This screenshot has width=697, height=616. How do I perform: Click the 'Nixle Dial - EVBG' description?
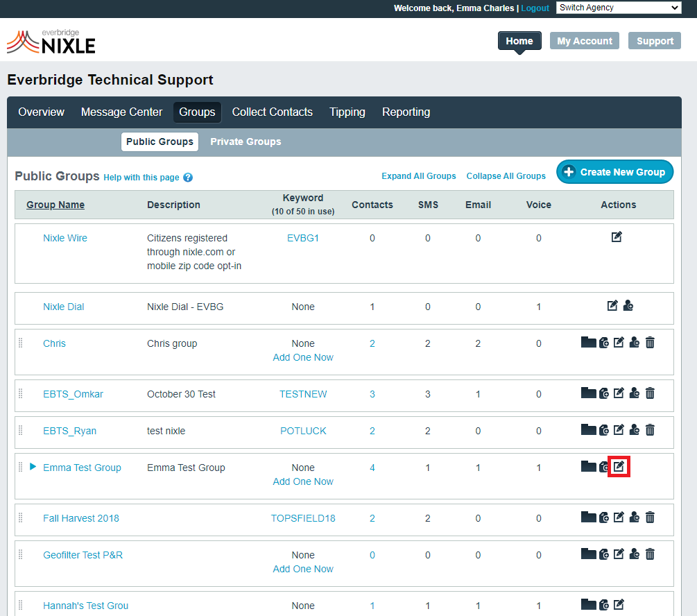(x=185, y=307)
